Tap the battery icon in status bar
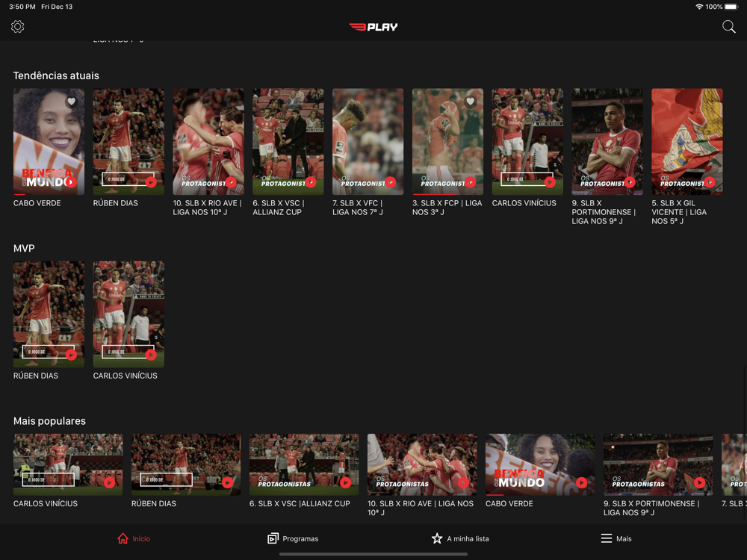 (731, 7)
